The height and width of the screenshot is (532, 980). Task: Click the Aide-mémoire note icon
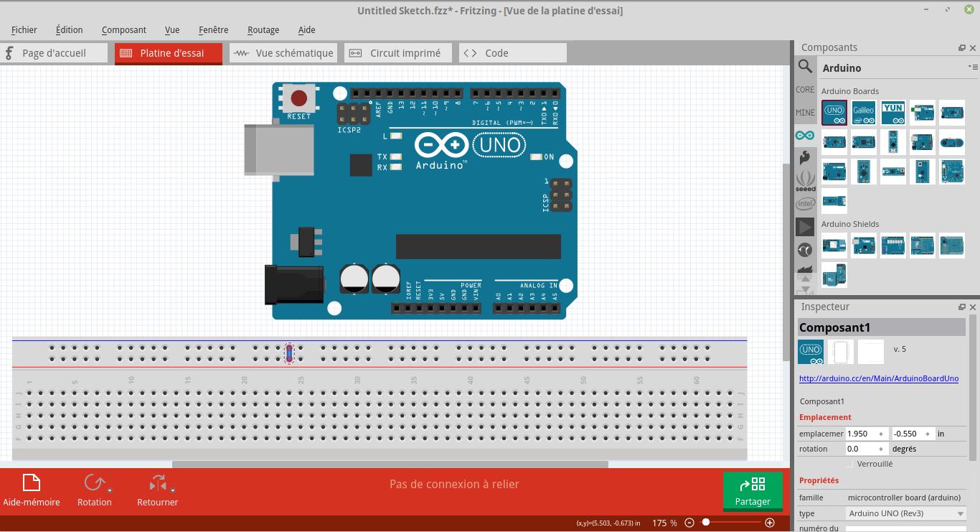31,483
